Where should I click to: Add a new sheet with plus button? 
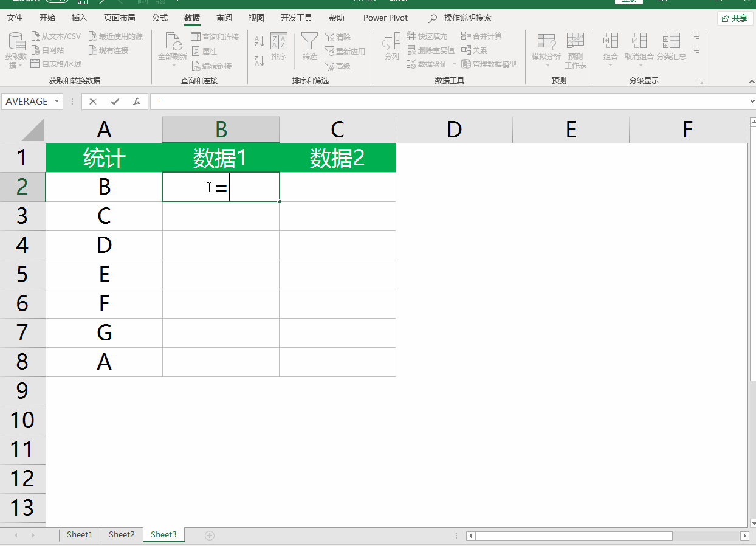210,536
